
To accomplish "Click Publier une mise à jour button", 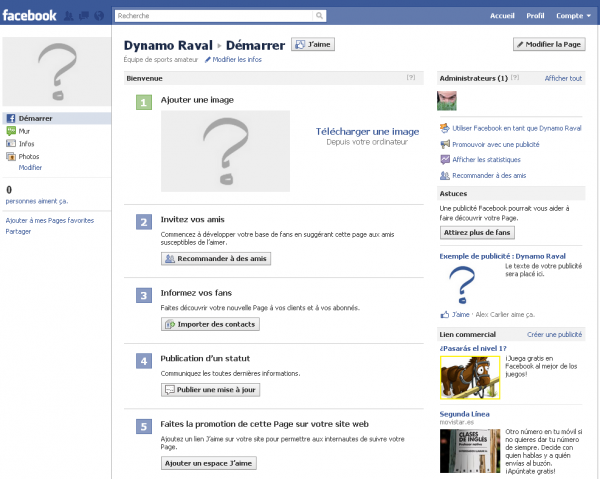I will tap(210, 390).
